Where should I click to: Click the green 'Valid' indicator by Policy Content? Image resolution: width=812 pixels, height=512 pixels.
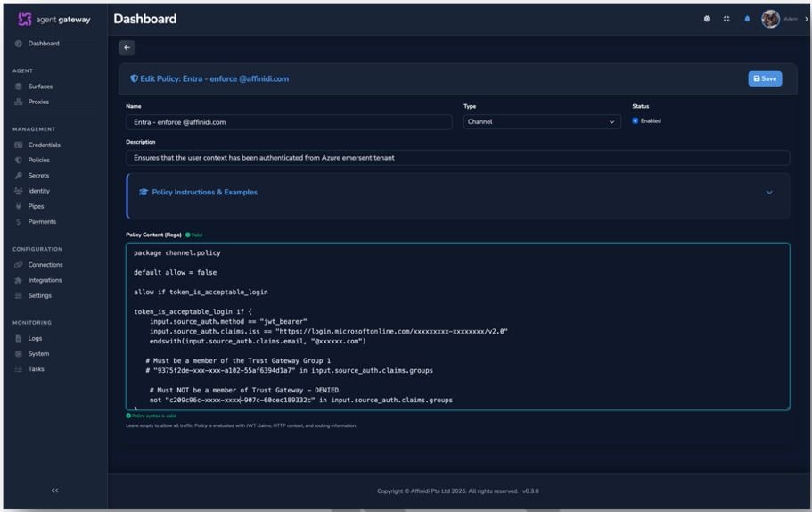pos(193,235)
